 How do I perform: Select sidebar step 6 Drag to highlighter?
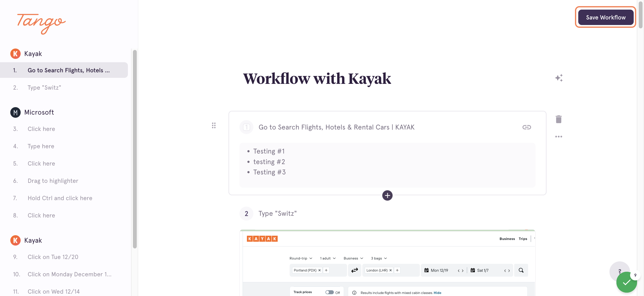point(64,180)
